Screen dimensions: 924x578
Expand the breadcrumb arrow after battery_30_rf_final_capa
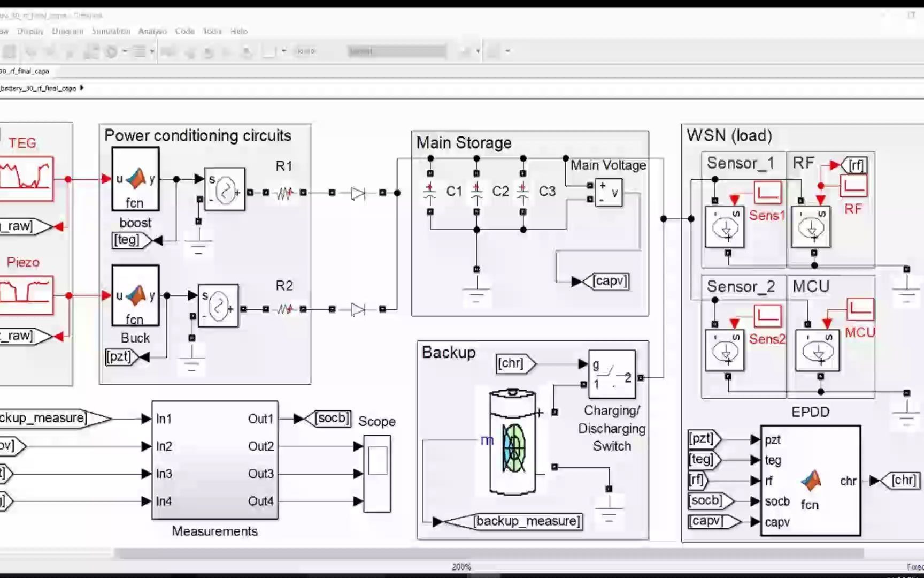(81, 88)
